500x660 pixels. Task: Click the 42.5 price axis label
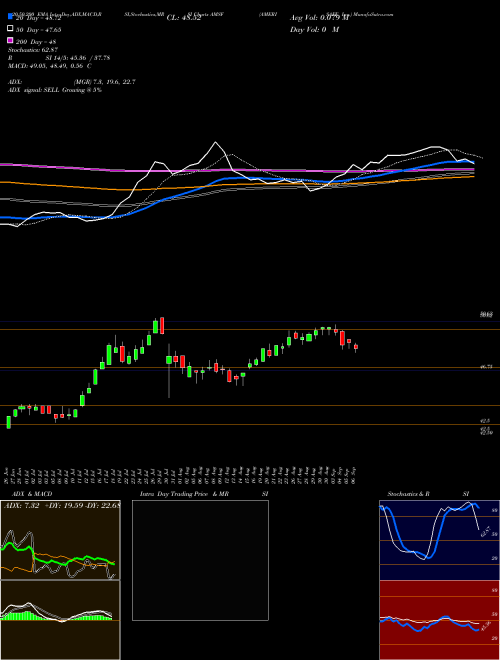485,420
